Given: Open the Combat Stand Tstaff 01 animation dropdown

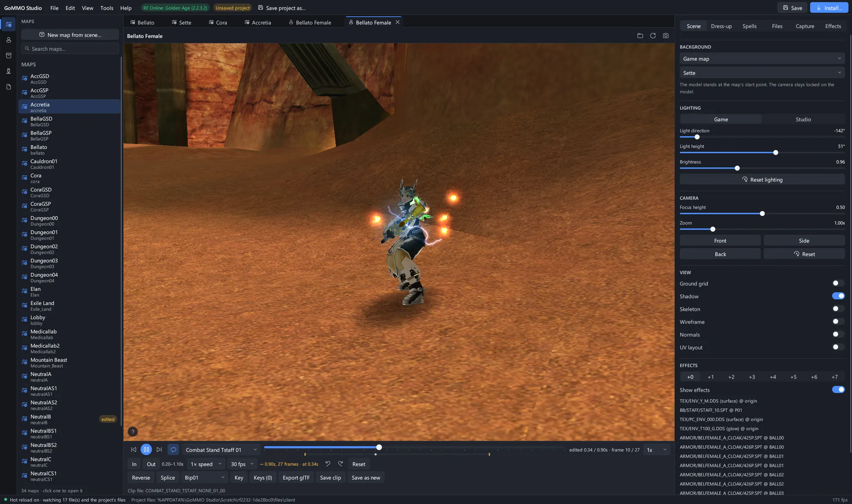Looking at the screenshot, I should point(221,450).
